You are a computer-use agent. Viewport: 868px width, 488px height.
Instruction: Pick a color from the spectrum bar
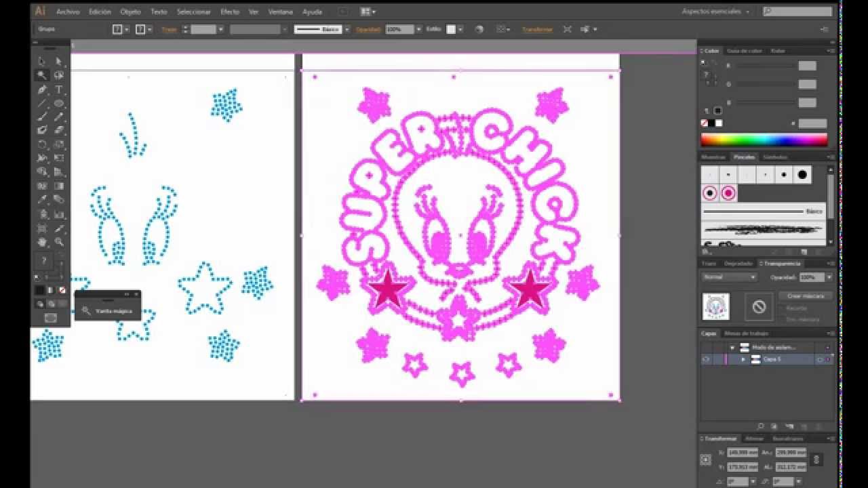pos(764,140)
